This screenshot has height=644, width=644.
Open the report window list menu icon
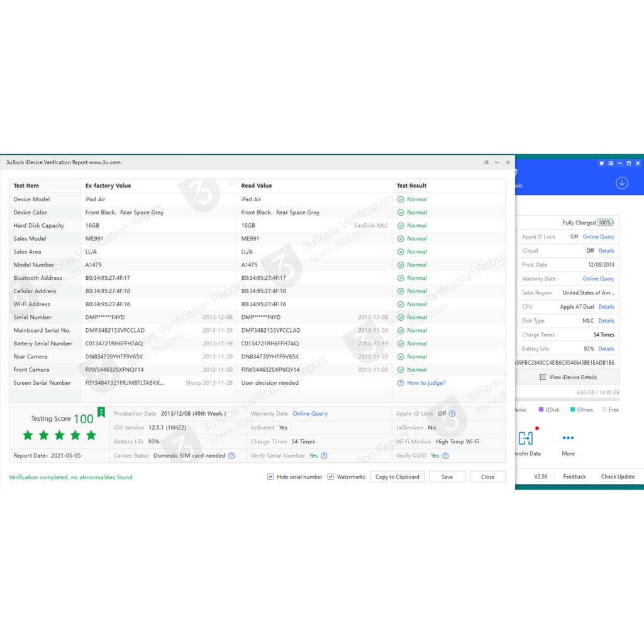point(486,162)
